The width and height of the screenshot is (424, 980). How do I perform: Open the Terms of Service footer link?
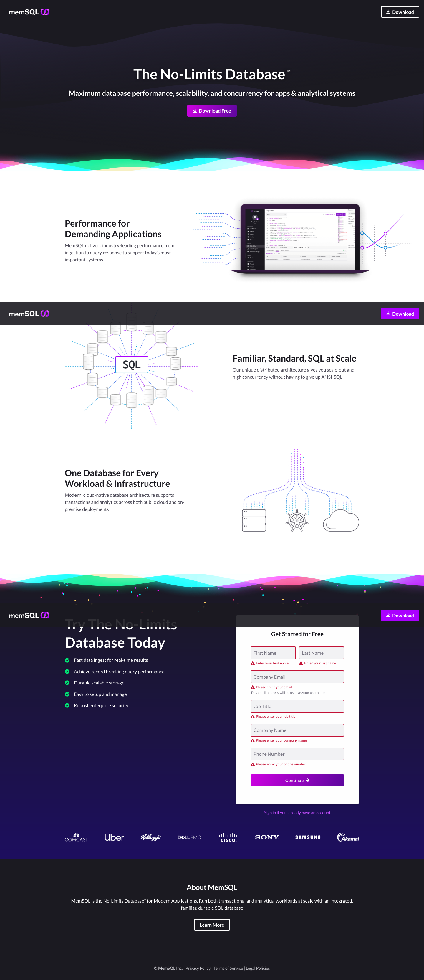[x=228, y=968]
